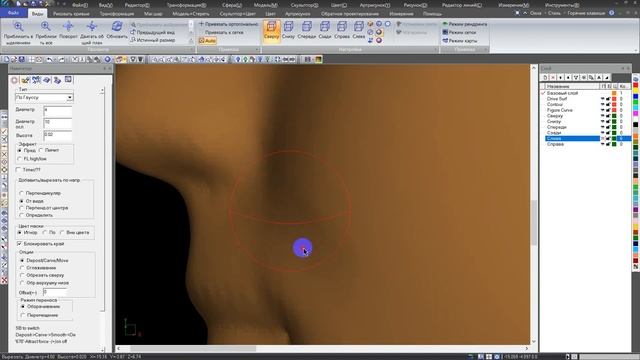Open the Скульптор+Цвет ribbon tab

point(238,13)
